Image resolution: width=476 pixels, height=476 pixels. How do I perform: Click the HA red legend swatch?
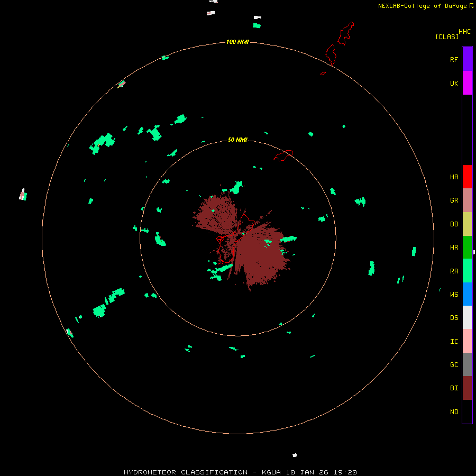(467, 177)
